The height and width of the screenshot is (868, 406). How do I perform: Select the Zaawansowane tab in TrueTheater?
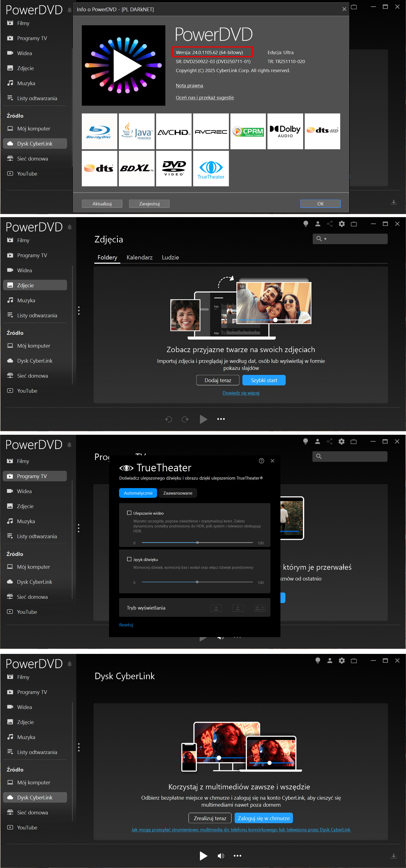[x=178, y=493]
